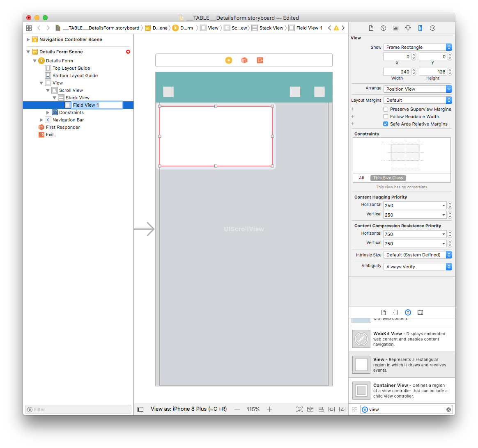Show the Media library

[x=421, y=313]
